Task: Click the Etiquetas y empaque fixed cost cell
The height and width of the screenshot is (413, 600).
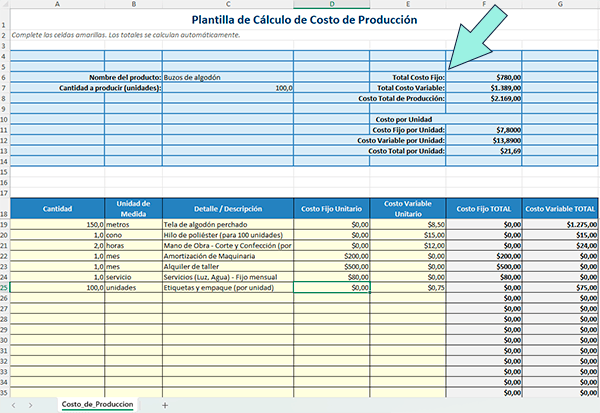Action: point(331,287)
